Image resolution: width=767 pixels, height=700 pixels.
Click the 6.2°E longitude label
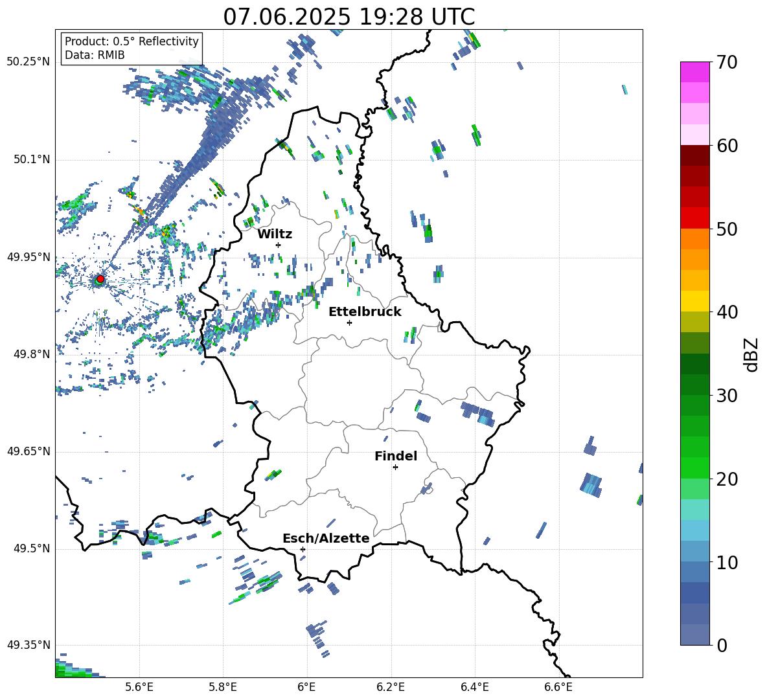[391, 687]
